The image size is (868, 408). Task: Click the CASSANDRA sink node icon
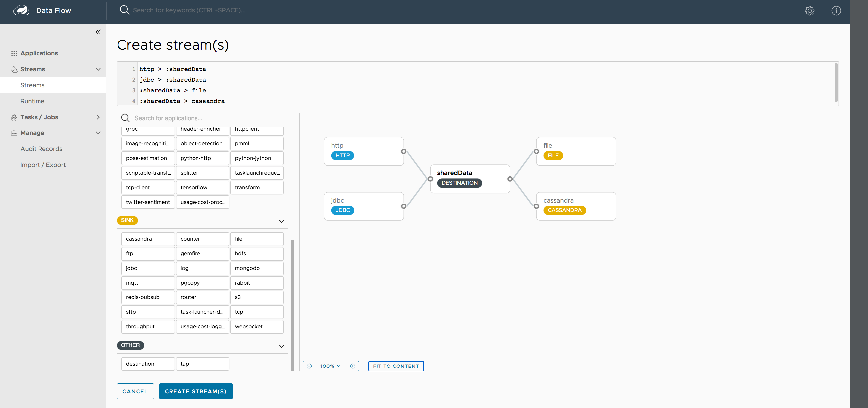coord(564,210)
